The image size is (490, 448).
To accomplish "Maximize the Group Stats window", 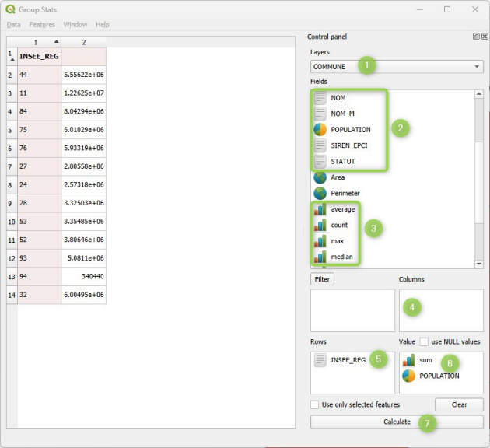I will [447, 9].
